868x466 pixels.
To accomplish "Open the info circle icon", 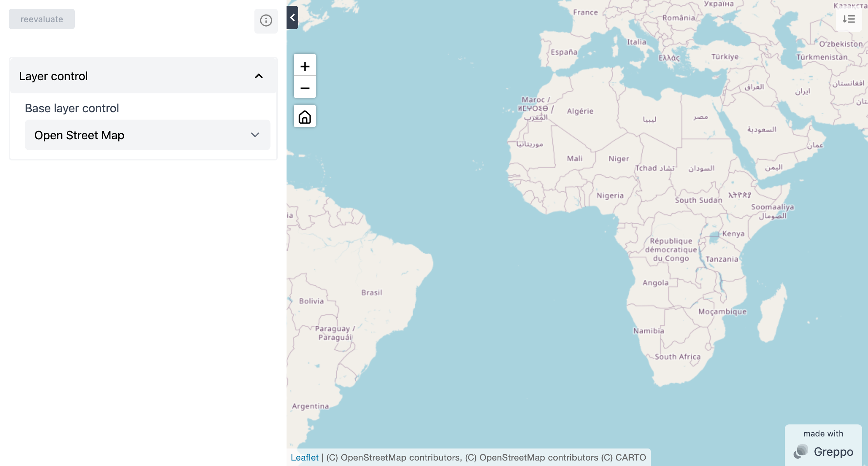I will [266, 20].
